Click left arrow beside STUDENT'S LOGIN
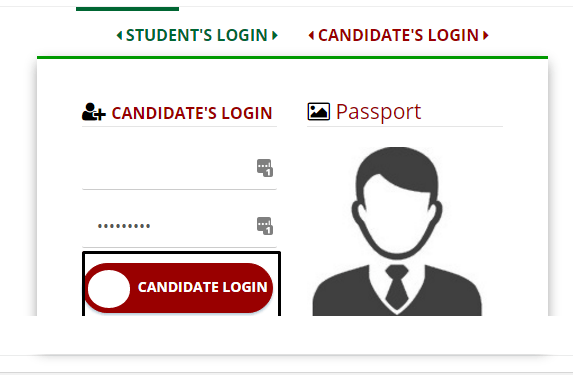Image resolution: width=573 pixels, height=375 pixels. click(119, 35)
